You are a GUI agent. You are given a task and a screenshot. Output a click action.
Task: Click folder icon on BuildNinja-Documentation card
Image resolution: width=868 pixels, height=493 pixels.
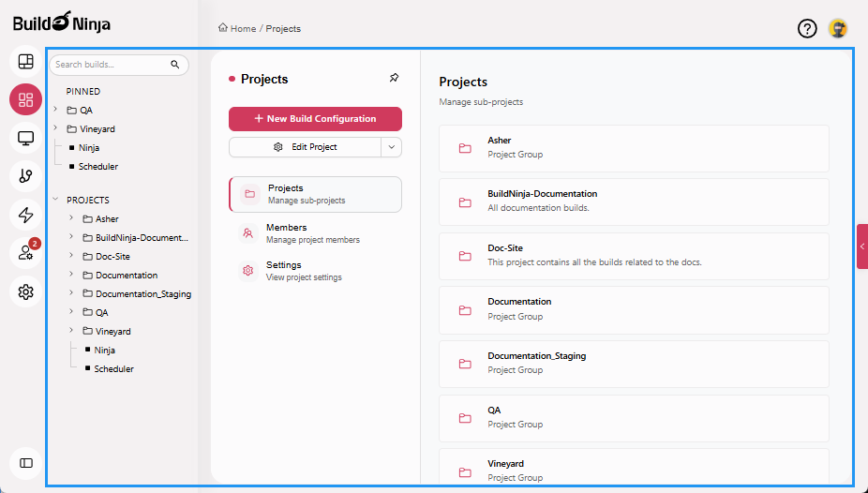[465, 202]
